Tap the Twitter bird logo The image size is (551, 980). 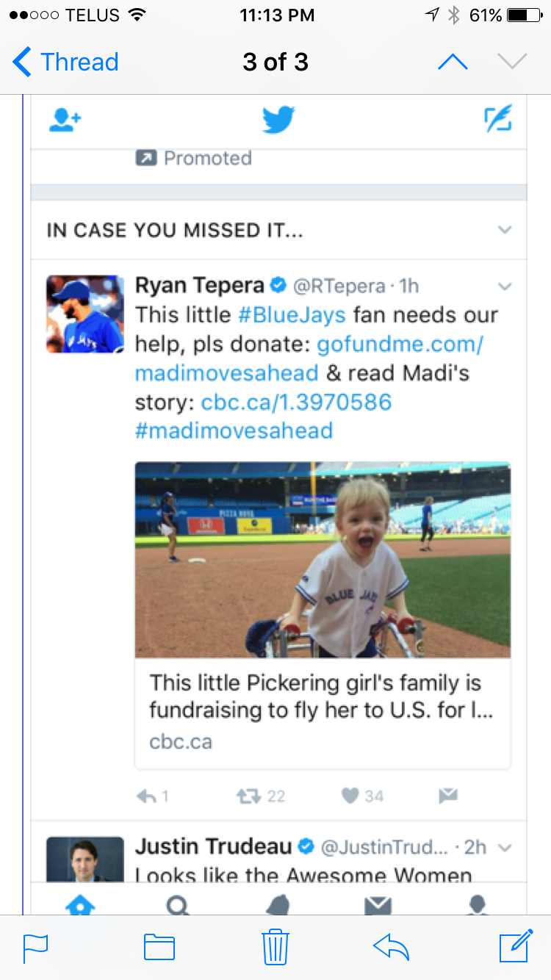(x=278, y=120)
